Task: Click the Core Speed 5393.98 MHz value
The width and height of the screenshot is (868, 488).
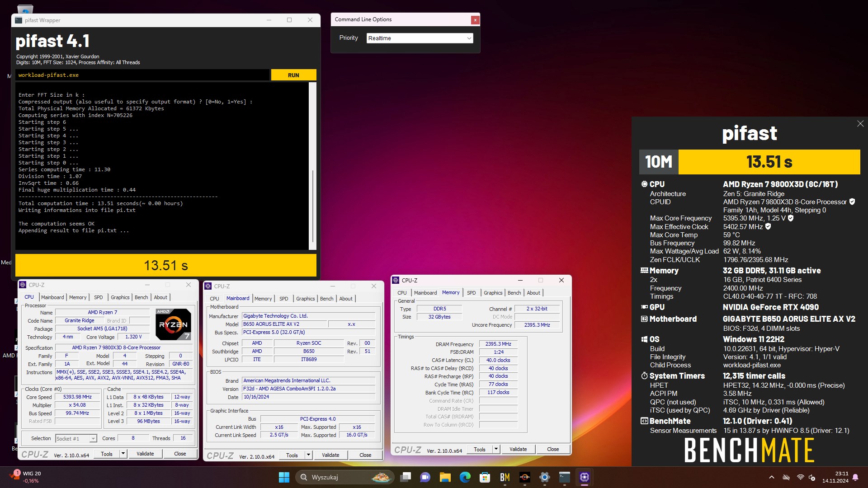Action: 77,397
